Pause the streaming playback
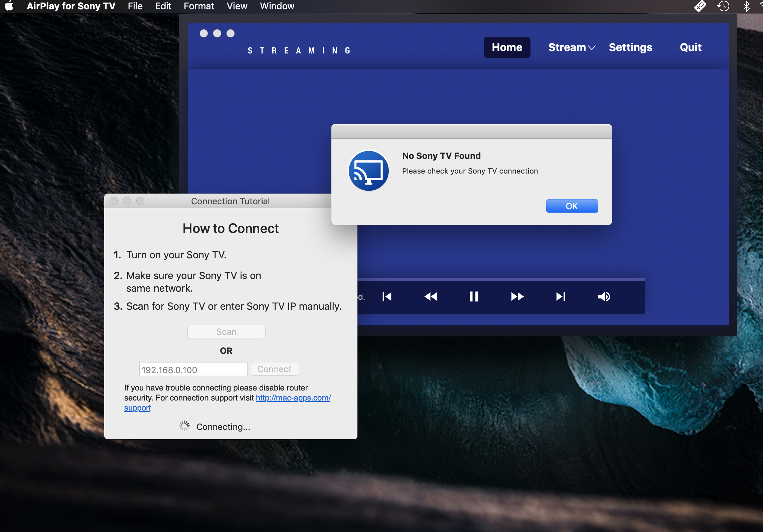 click(474, 296)
